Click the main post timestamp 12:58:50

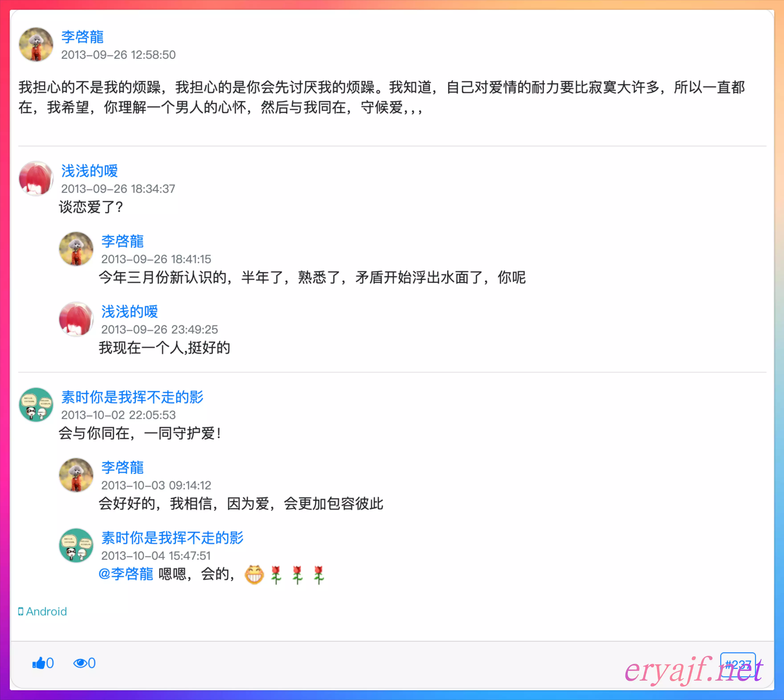click(118, 55)
